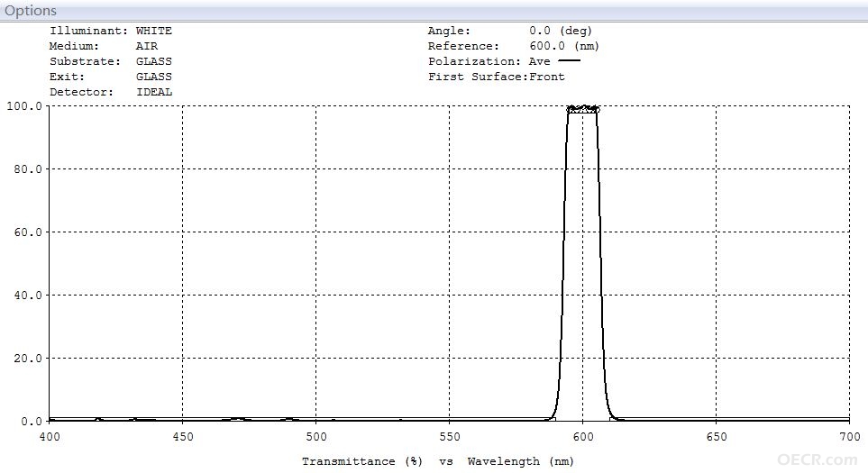Click the 600 wavelength axis label
This screenshot has width=868, height=473.
pos(583,437)
